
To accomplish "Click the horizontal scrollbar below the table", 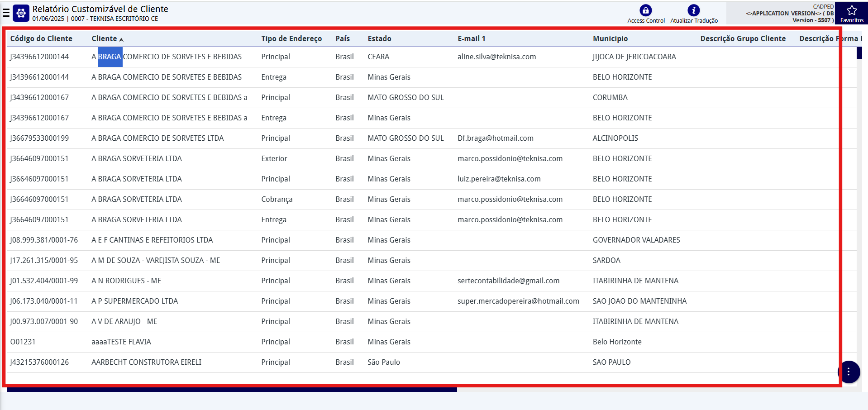I will [x=232, y=389].
